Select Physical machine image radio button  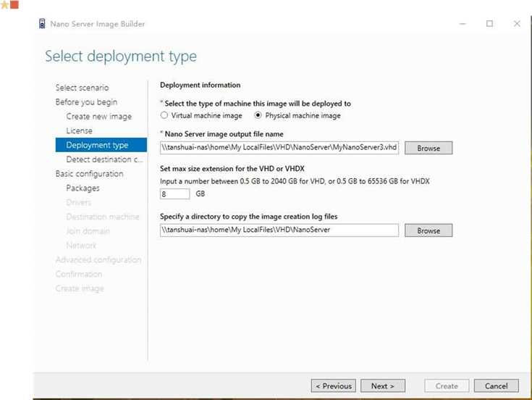pyautogui.click(x=258, y=115)
